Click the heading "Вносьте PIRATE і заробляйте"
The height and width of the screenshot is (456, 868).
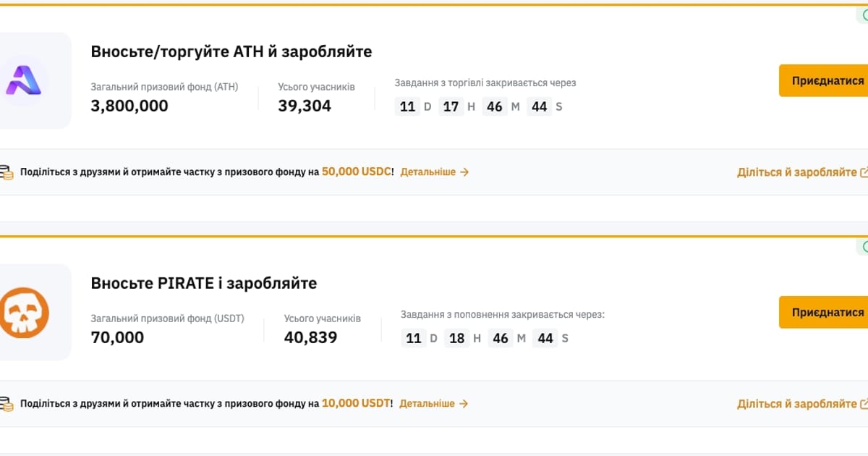click(x=203, y=283)
